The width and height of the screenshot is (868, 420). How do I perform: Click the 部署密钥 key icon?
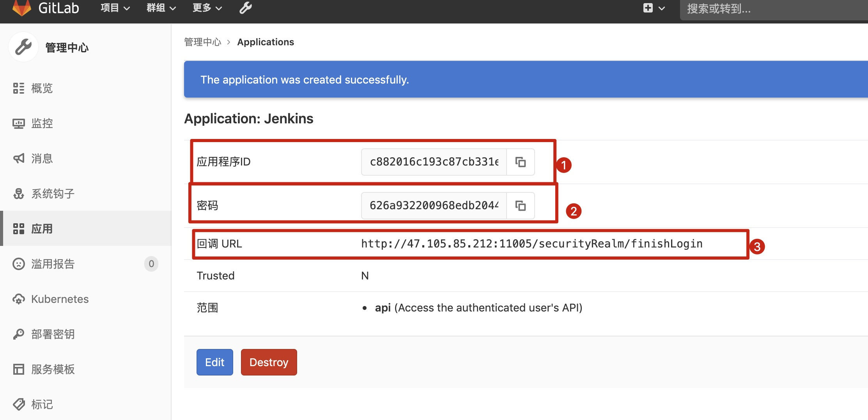[18, 334]
